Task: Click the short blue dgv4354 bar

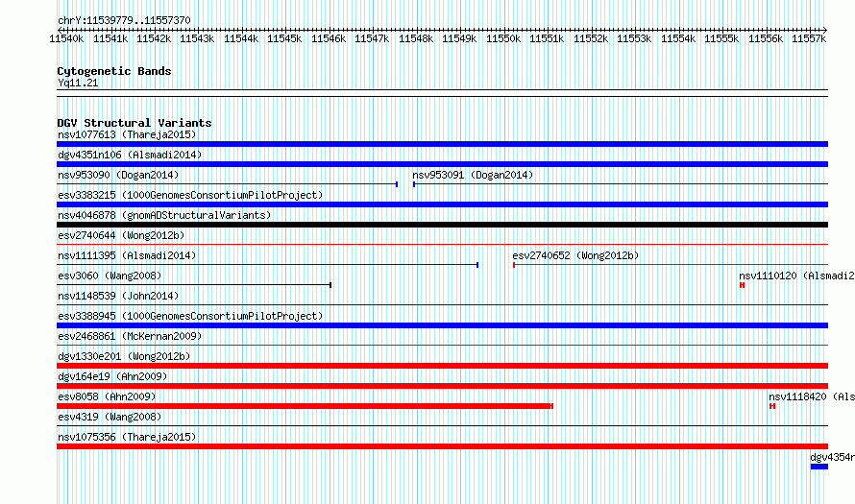Action: click(x=819, y=467)
